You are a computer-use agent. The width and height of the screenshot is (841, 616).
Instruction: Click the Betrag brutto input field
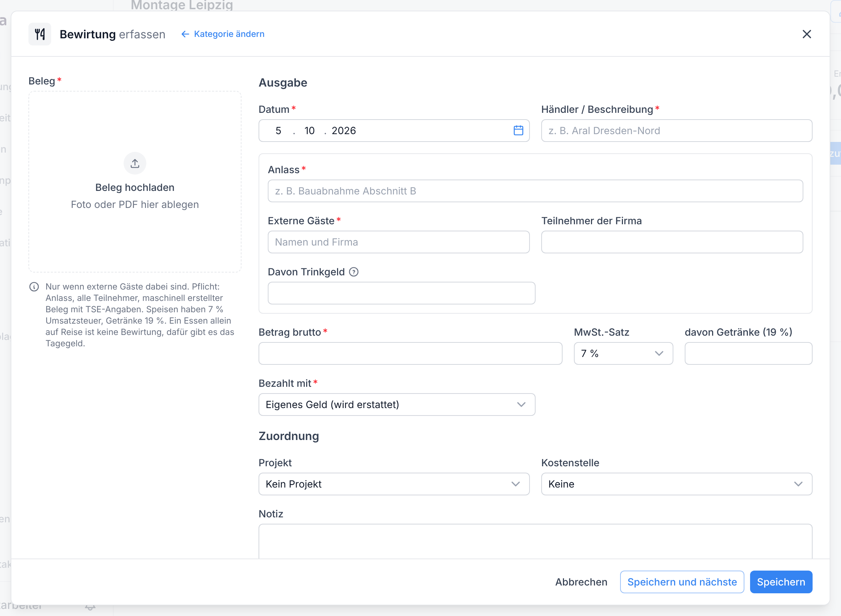[x=410, y=353]
